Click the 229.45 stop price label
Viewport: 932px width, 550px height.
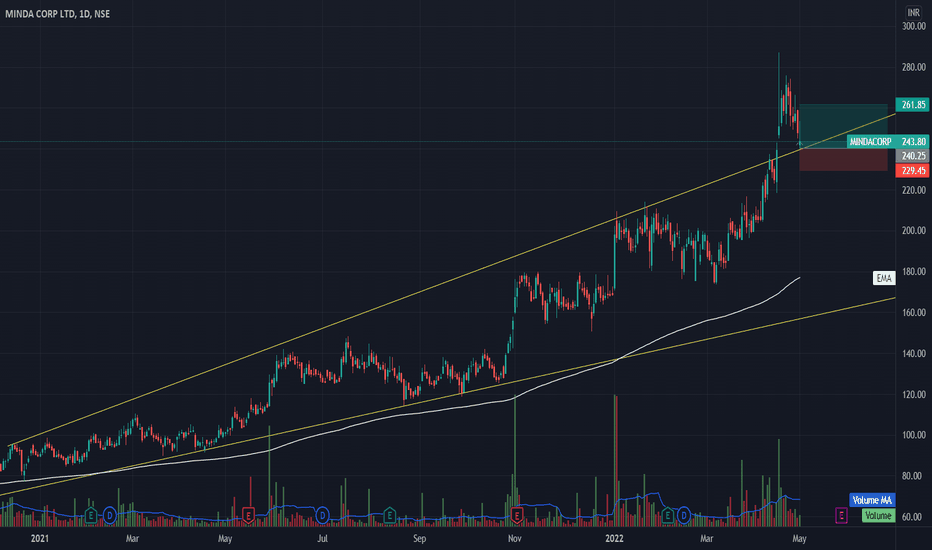912,171
